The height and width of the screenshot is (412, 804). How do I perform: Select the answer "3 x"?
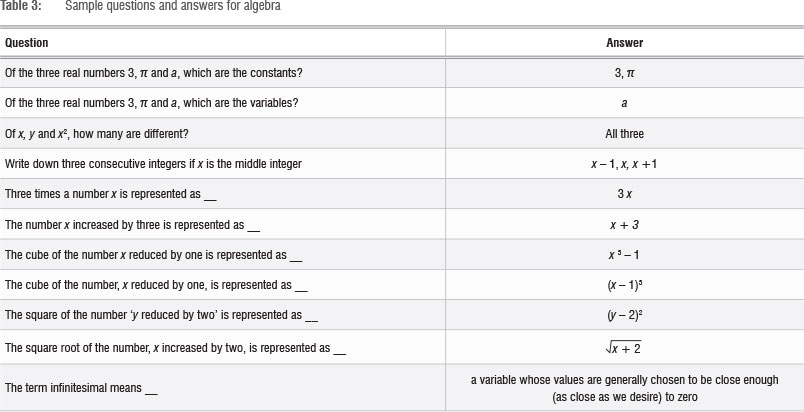(x=624, y=194)
